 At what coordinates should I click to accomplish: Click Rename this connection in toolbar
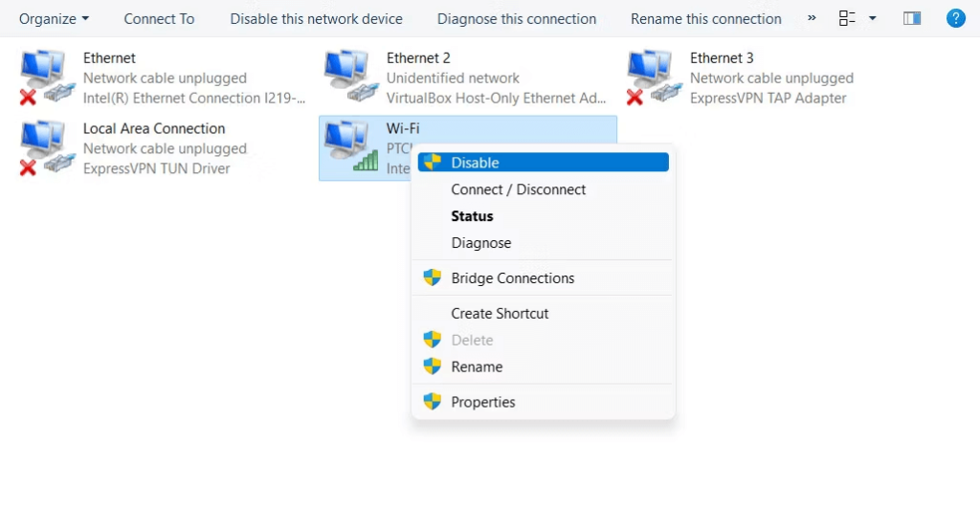(706, 18)
